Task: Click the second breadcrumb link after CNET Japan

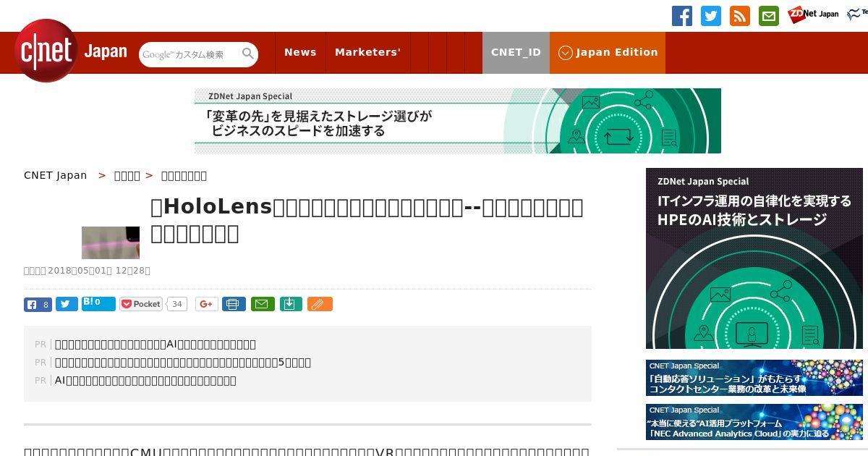Action: tap(127, 175)
